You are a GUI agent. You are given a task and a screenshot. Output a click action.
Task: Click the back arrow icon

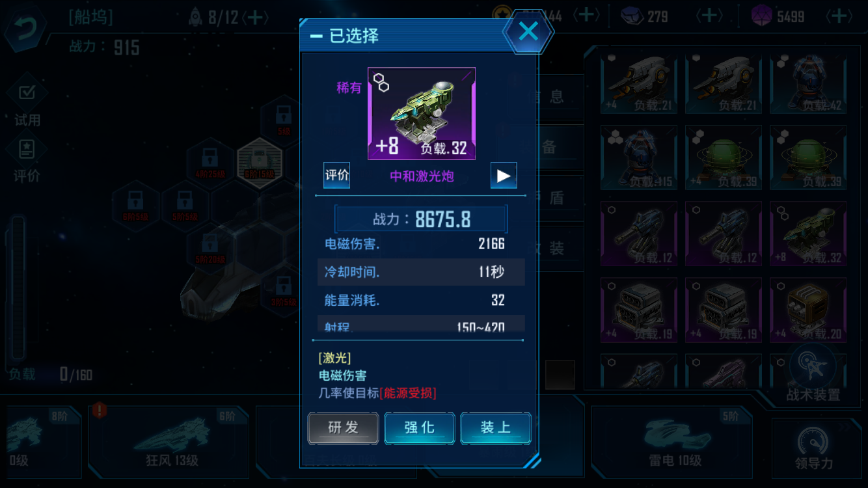tap(25, 29)
